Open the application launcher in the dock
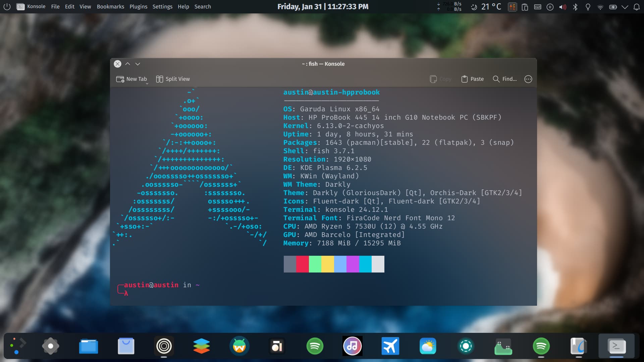Image resolution: width=644 pixels, height=362 pixels. tap(17, 346)
